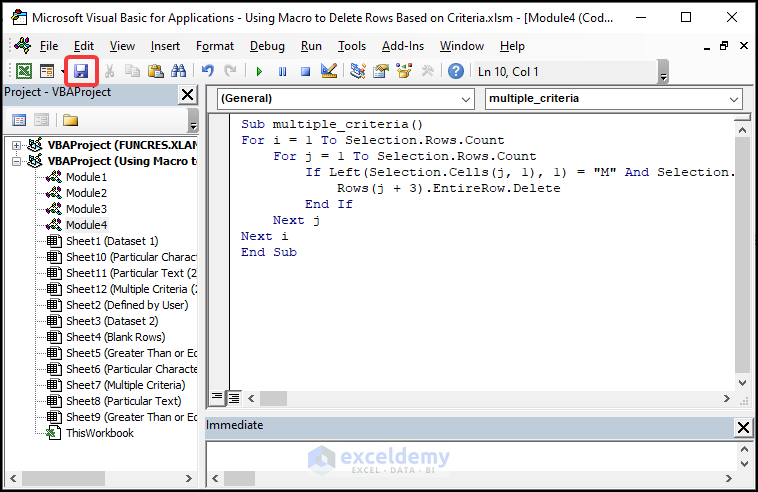Click the Paste clipboard icon
Screen dimensions: 758x492
[155, 72]
